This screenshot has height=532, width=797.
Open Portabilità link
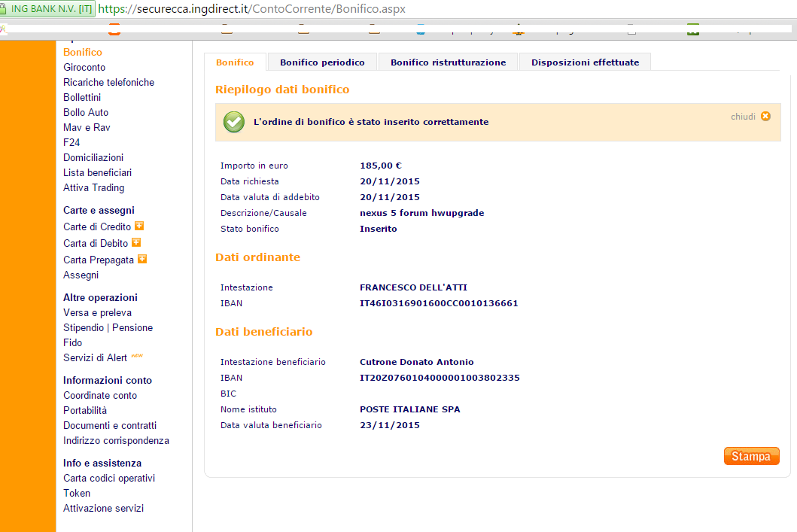[x=85, y=410]
